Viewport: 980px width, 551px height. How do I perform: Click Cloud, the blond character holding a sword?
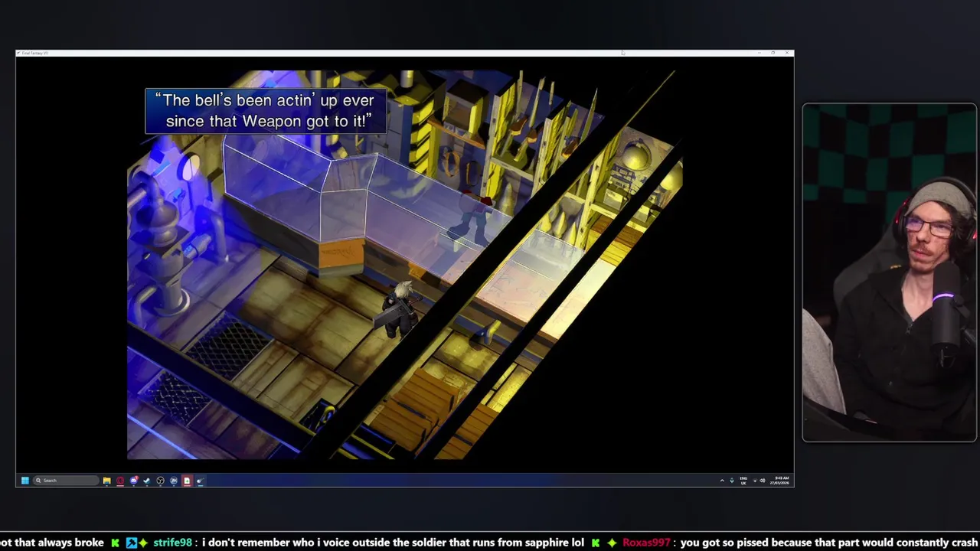(397, 308)
